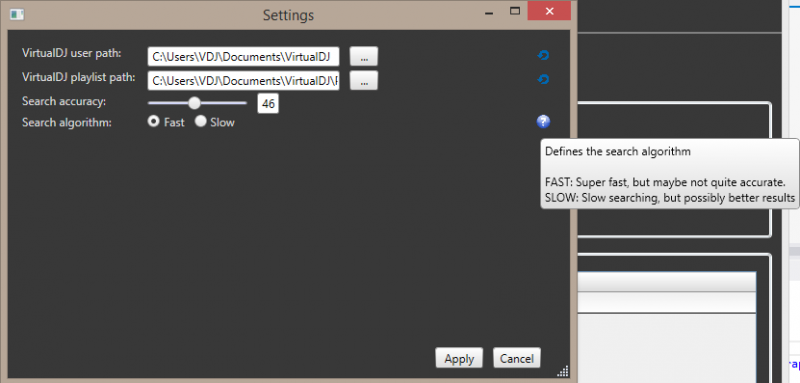Open the search algorithm help icon
The image size is (800, 383).
click(543, 121)
